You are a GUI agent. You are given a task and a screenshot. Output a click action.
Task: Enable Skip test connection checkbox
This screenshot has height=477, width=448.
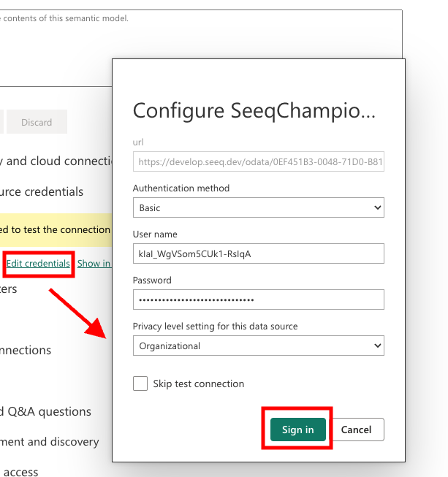pyautogui.click(x=140, y=383)
